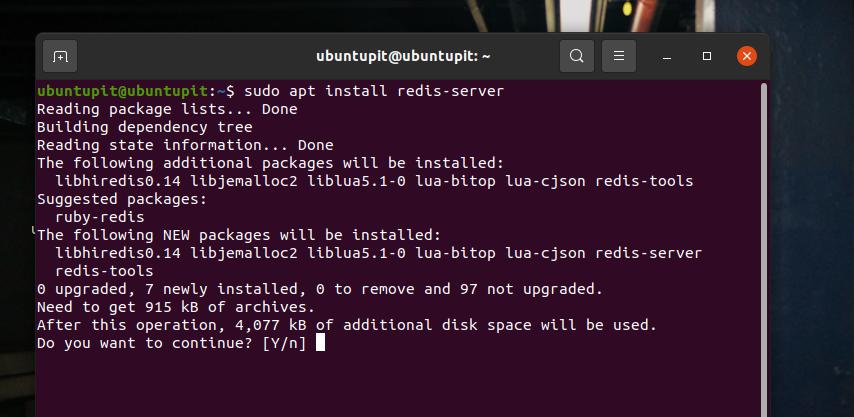The width and height of the screenshot is (854, 417).
Task: Click the cursor block after [Y/n]
Action: click(x=320, y=343)
